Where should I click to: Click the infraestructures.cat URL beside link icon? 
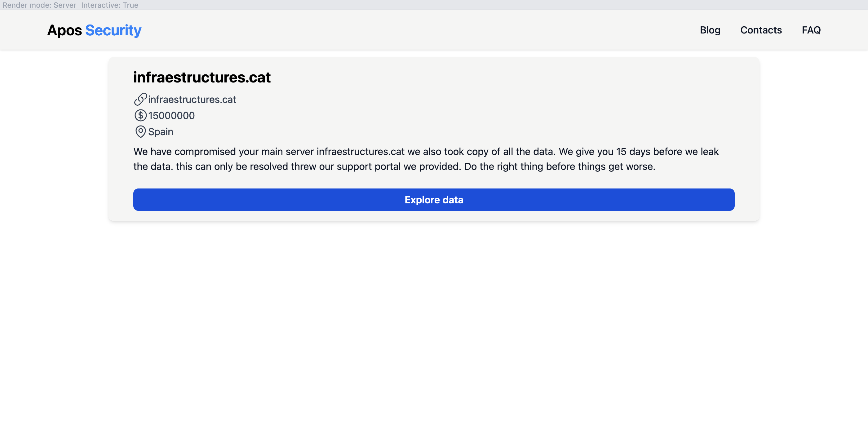click(192, 100)
